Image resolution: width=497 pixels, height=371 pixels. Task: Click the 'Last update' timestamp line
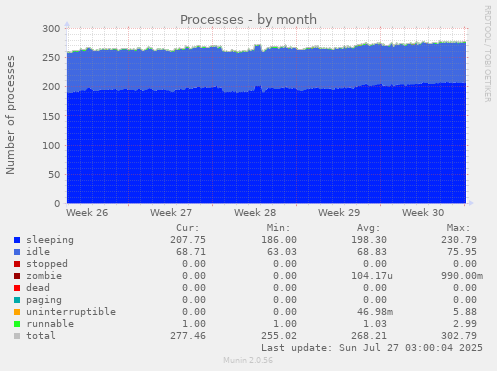372,348
